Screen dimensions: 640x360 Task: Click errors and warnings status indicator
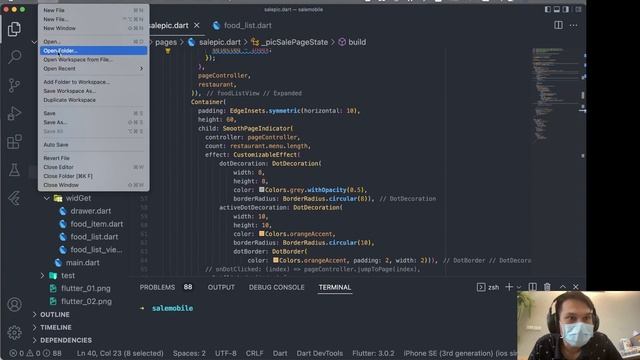tap(35, 353)
